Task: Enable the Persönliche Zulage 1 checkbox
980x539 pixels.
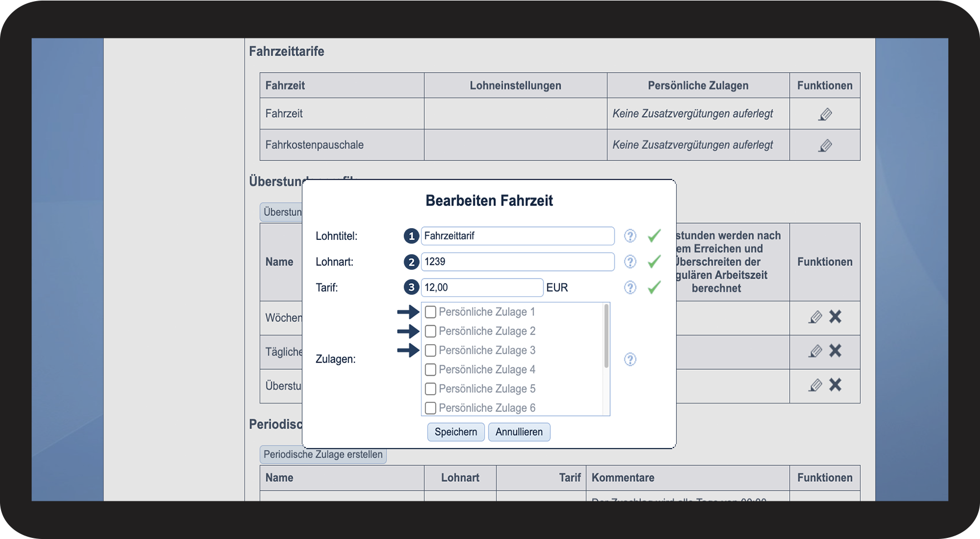Action: 430,312
